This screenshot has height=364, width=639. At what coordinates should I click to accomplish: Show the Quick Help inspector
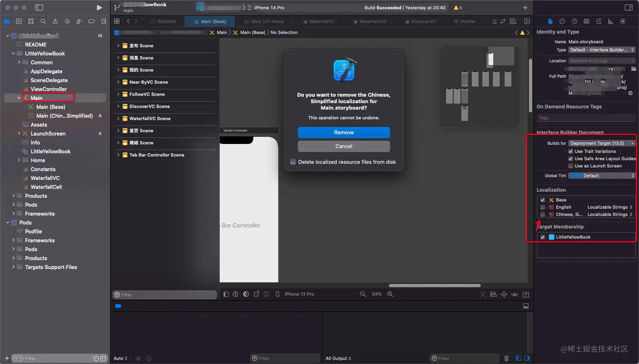pos(574,21)
